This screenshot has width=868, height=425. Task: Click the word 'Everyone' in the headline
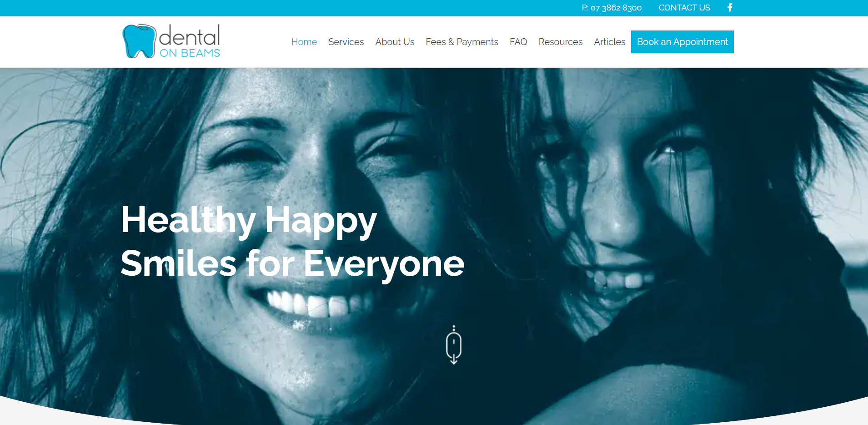[x=384, y=264]
